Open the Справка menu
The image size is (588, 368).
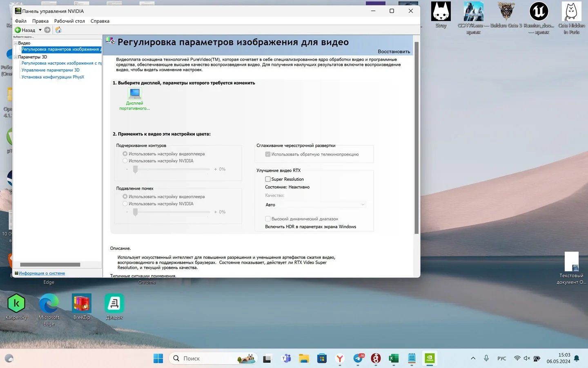click(100, 21)
